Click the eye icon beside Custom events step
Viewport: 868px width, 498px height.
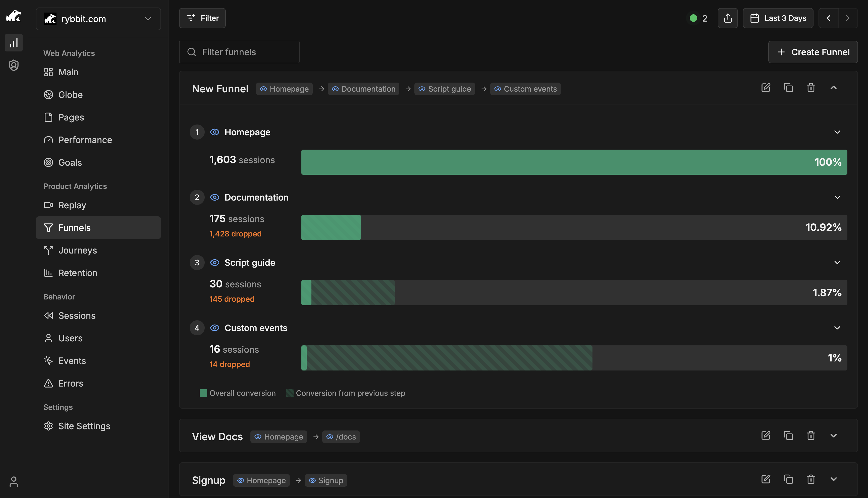(x=214, y=328)
